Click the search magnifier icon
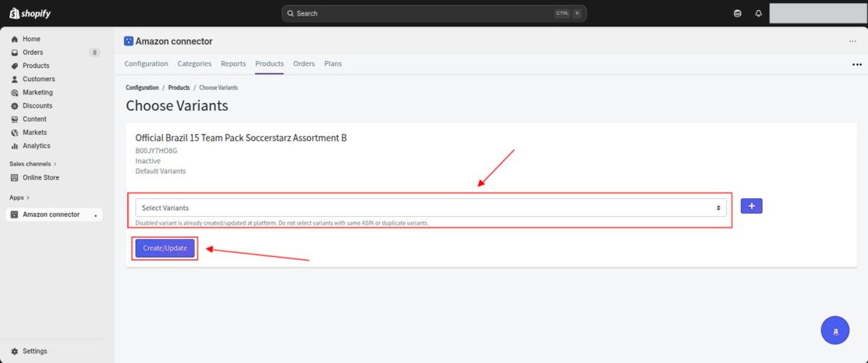Image resolution: width=868 pixels, height=363 pixels. pyautogui.click(x=291, y=13)
